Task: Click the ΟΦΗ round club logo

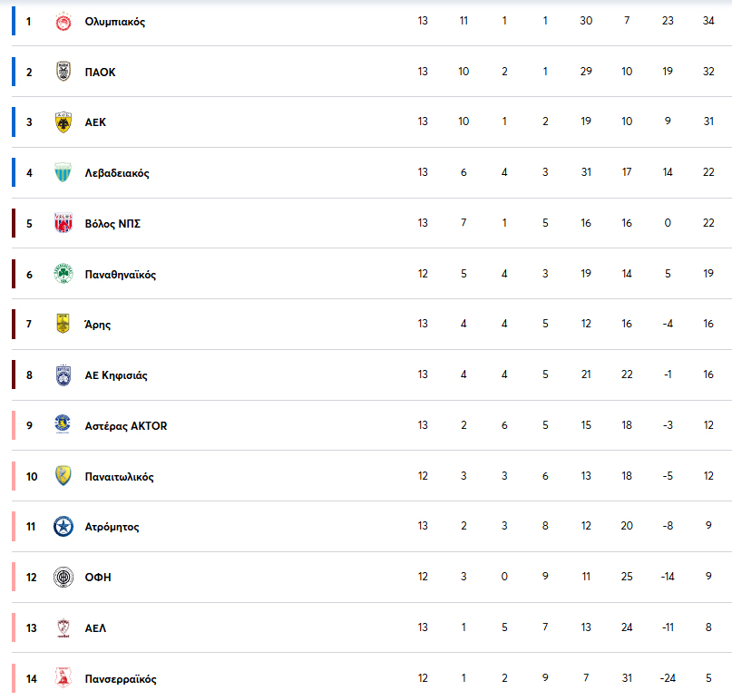Action: pos(63,578)
